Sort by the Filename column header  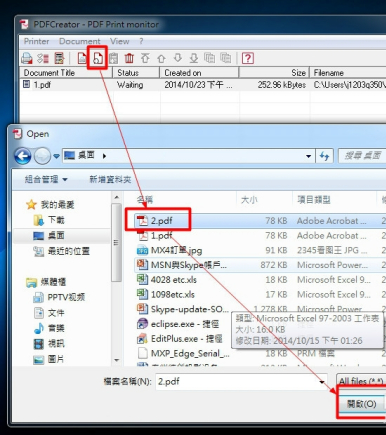click(x=348, y=73)
